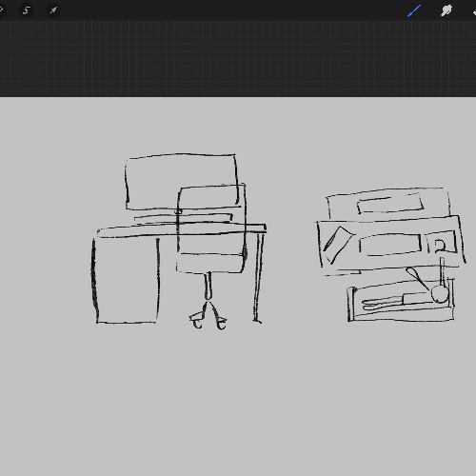This screenshot has height=476, width=476.
Task: Tap the wide middle rectangle in the right sketch
Action: [x=391, y=244]
